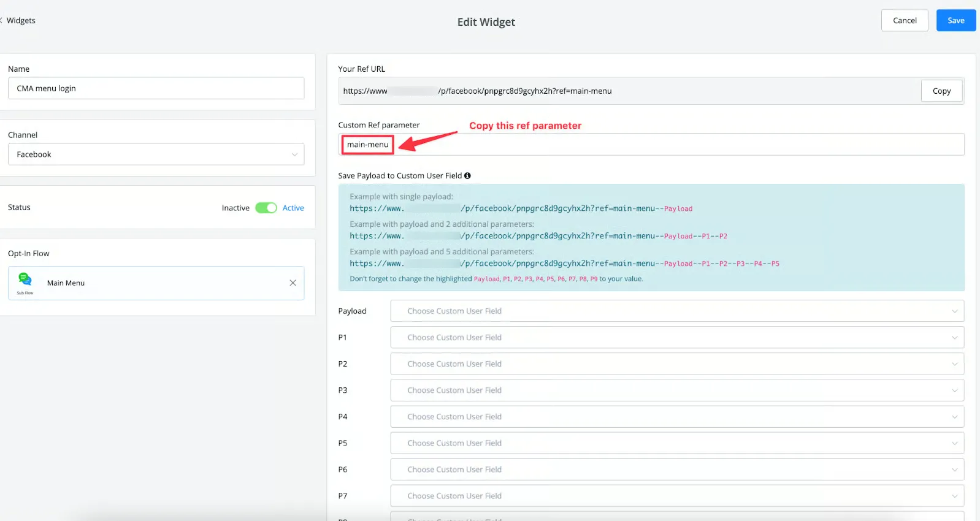Screen dimensions: 980x521
Task: Remove Main Menu opt-in flow
Action: coord(293,283)
